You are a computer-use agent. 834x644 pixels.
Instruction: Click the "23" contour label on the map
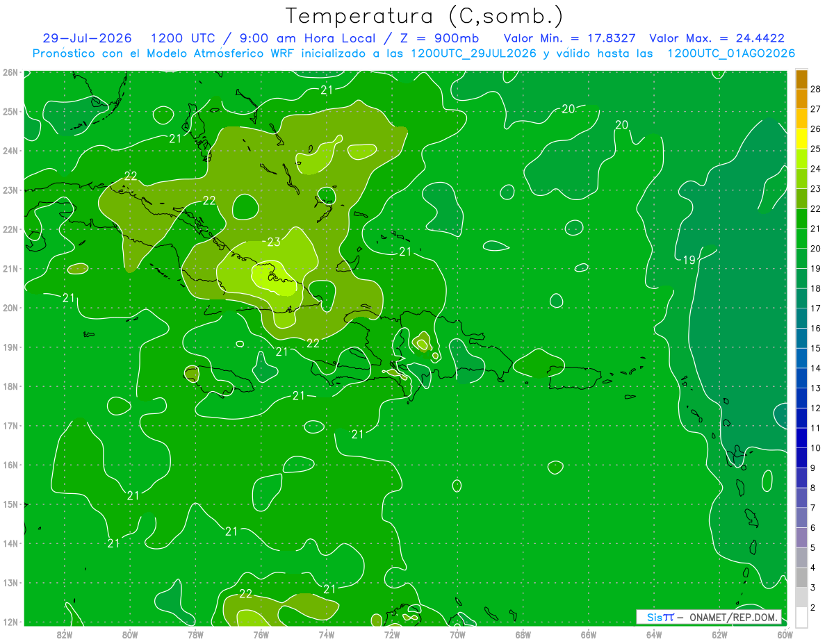[274, 242]
